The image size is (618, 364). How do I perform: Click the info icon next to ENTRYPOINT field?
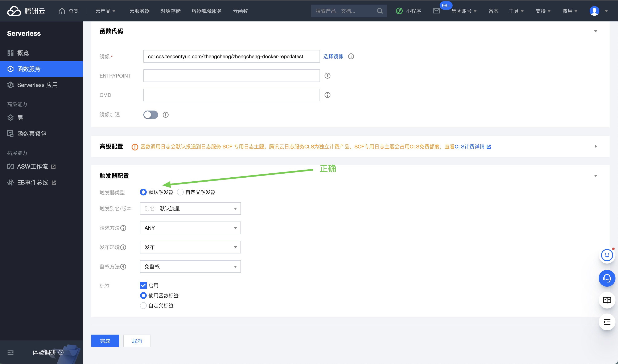pos(327,76)
